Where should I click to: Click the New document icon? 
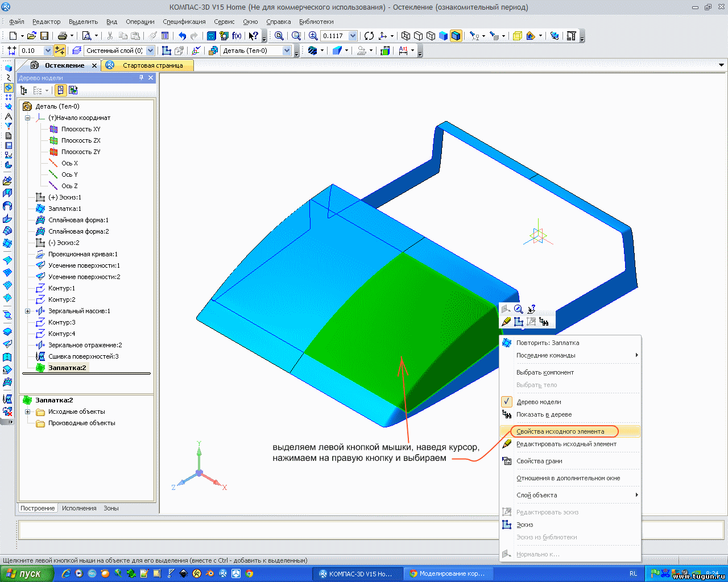point(13,36)
